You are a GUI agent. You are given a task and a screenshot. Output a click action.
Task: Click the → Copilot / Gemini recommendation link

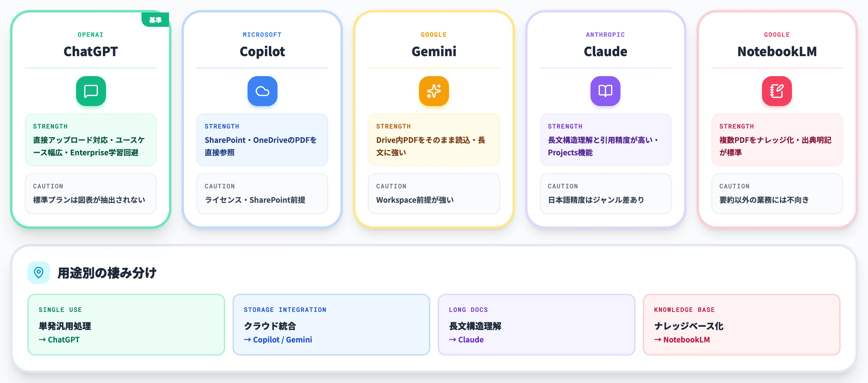pos(278,340)
